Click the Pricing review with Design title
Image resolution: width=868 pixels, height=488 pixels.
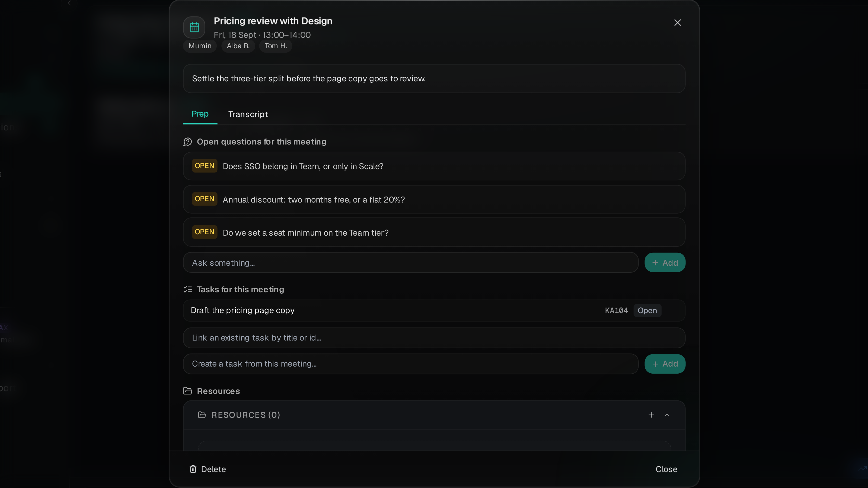(273, 21)
